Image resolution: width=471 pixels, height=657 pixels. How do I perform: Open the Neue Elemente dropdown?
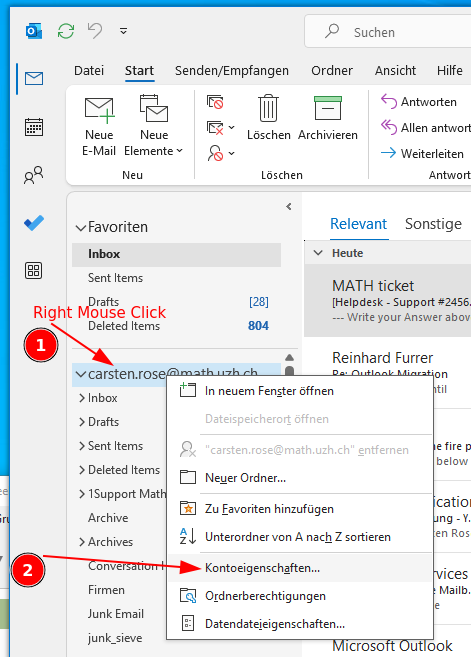pyautogui.click(x=153, y=126)
